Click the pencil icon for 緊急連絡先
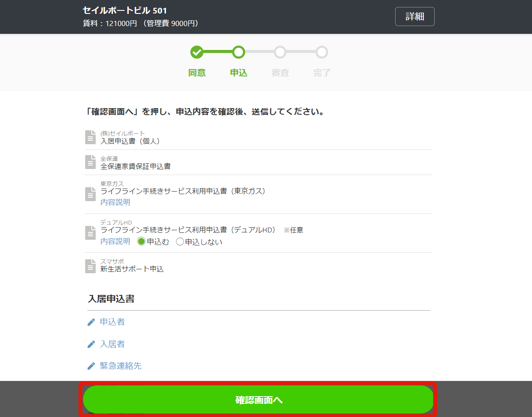This screenshot has height=417, width=532. [x=91, y=366]
